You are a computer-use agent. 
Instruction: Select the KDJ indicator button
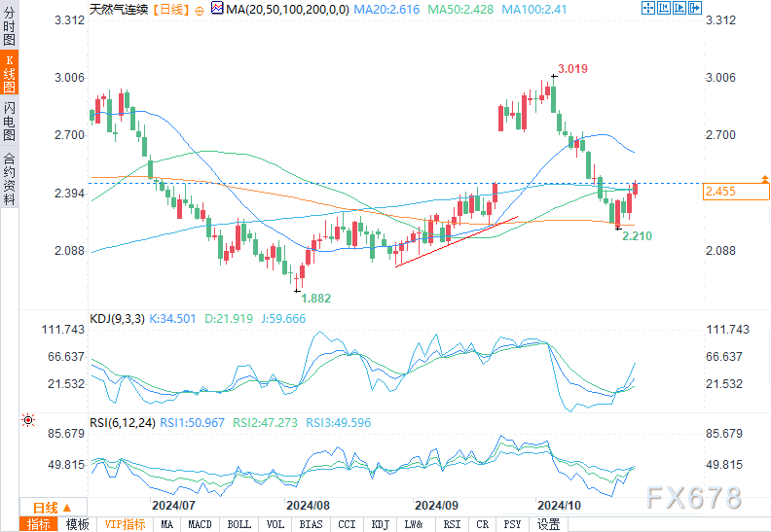tap(380, 524)
